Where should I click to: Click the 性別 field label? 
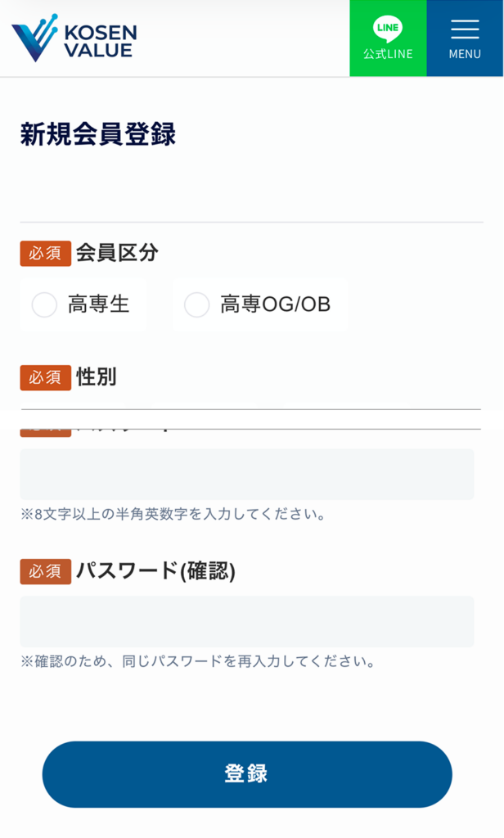96,377
